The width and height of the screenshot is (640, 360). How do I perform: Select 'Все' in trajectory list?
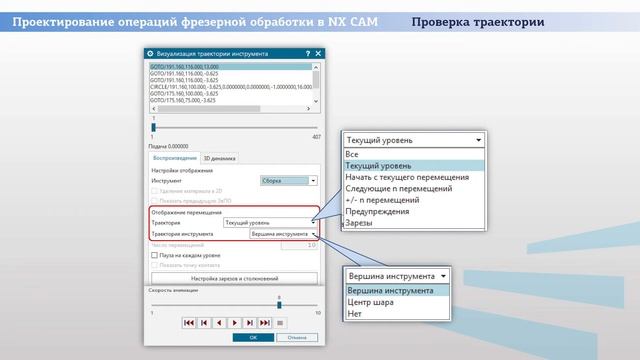pos(413,154)
